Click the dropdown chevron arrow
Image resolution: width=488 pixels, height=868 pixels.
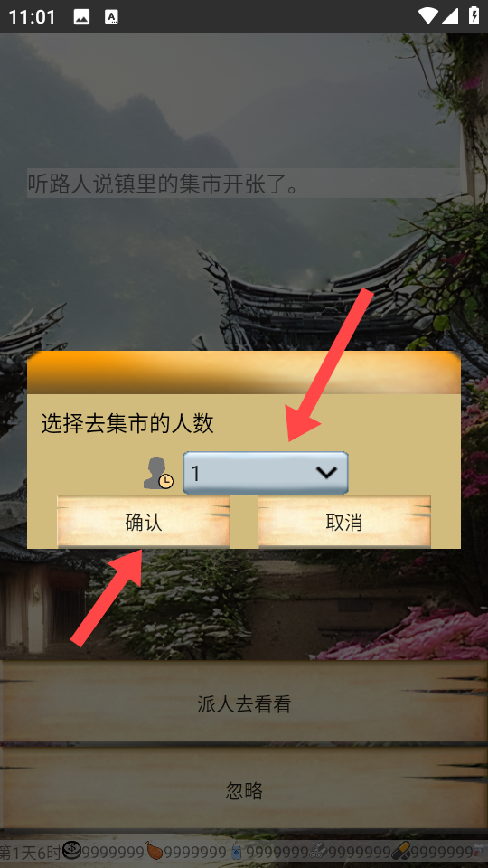[x=326, y=472]
